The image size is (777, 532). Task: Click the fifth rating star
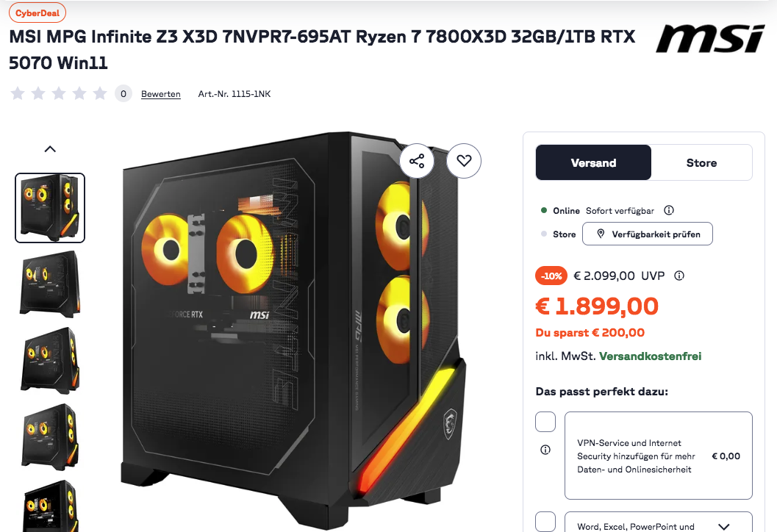pyautogui.click(x=100, y=93)
